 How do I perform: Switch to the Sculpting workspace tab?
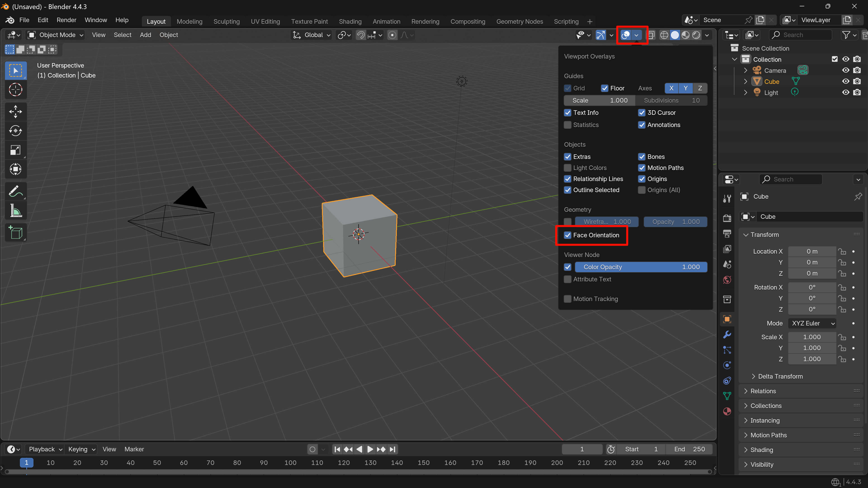point(226,21)
